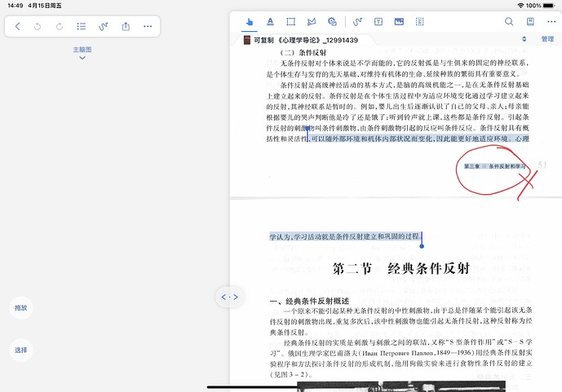Select the image card tool icon
This screenshot has height=392, width=562.
pyautogui.click(x=399, y=22)
